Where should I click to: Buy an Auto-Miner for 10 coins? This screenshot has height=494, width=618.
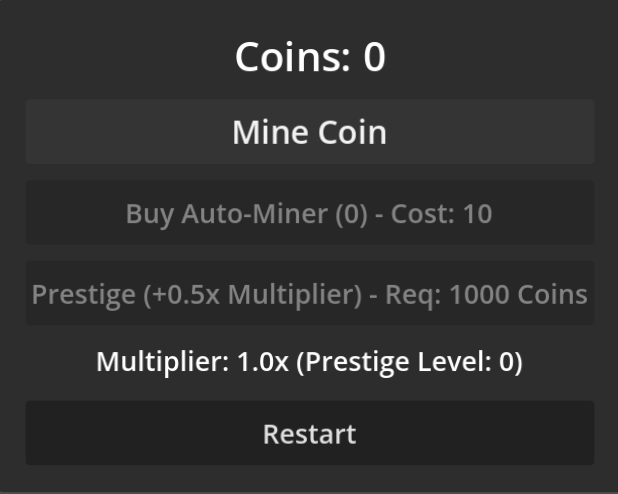tap(310, 213)
